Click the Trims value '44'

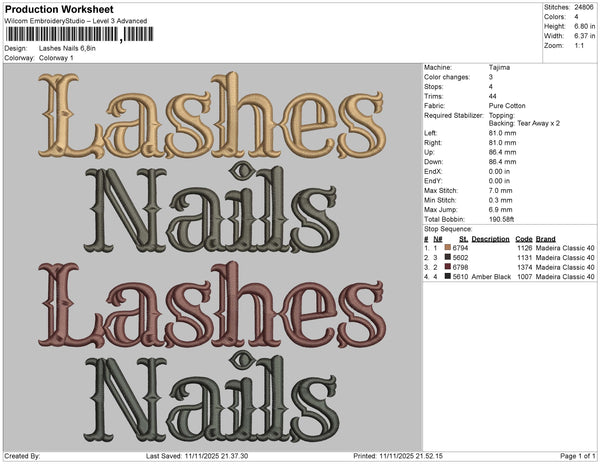pos(492,96)
